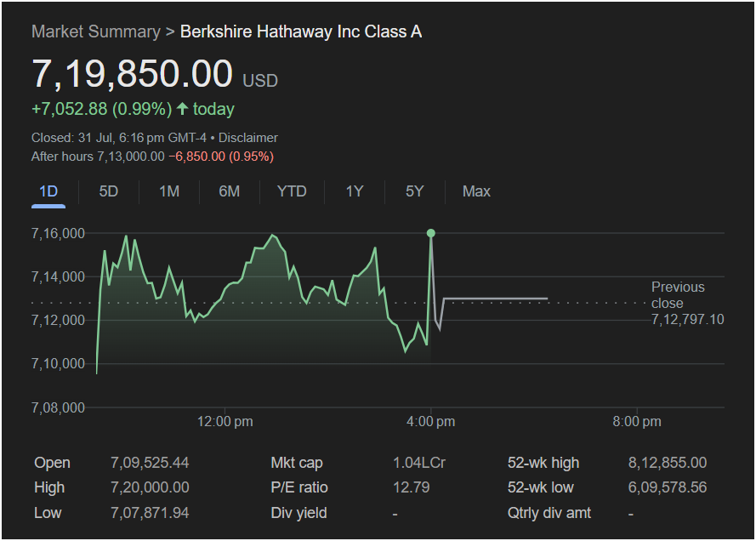Screen dimensions: 756x541
Task: Show the 6M price history tab
Action: [x=229, y=191]
